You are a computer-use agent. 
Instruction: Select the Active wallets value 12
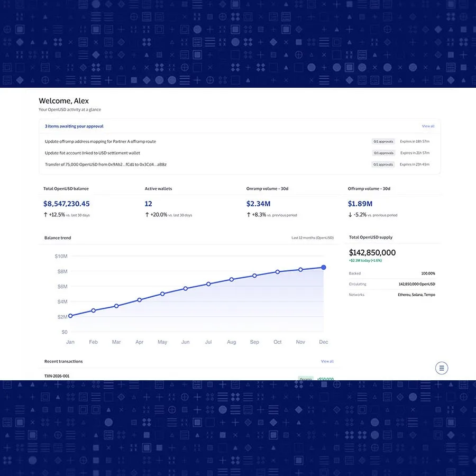(148, 204)
